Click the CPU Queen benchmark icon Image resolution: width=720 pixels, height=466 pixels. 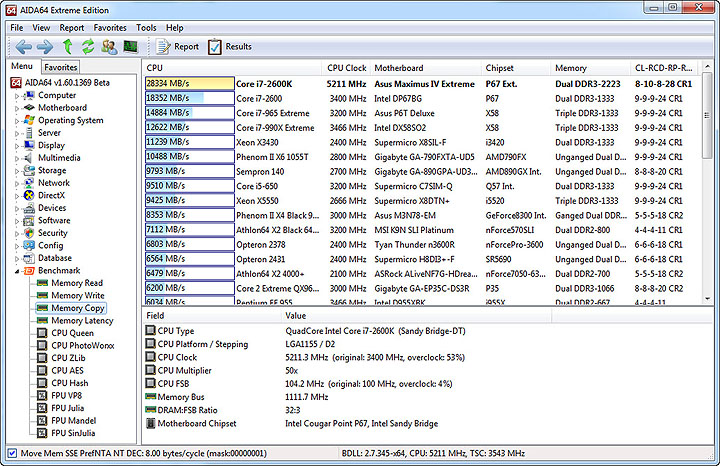[42, 333]
